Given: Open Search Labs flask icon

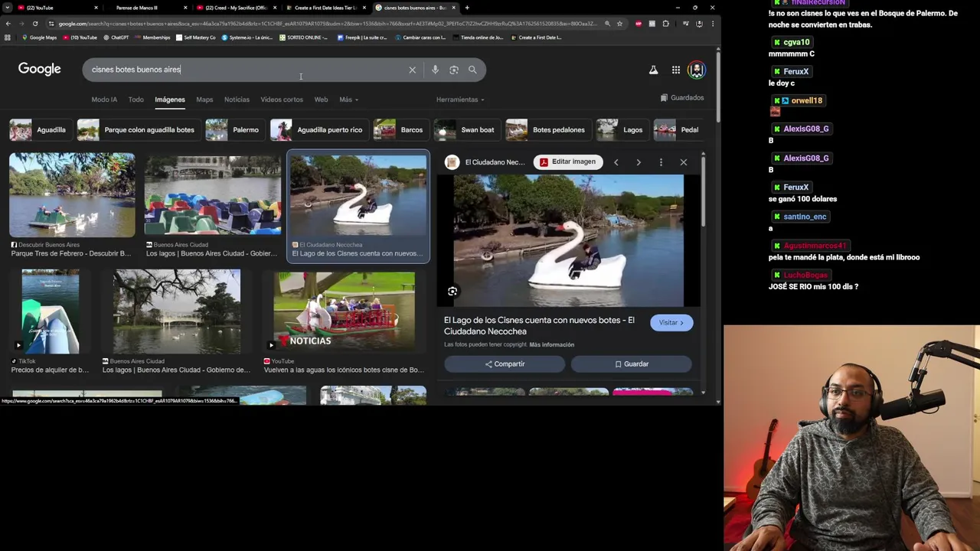Looking at the screenshot, I should point(653,70).
